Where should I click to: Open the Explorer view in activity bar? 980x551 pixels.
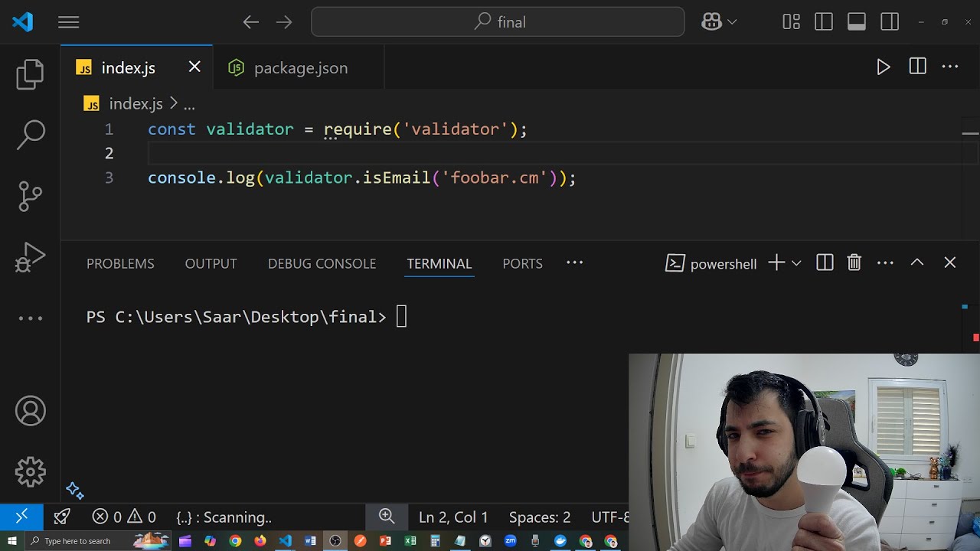[x=31, y=74]
